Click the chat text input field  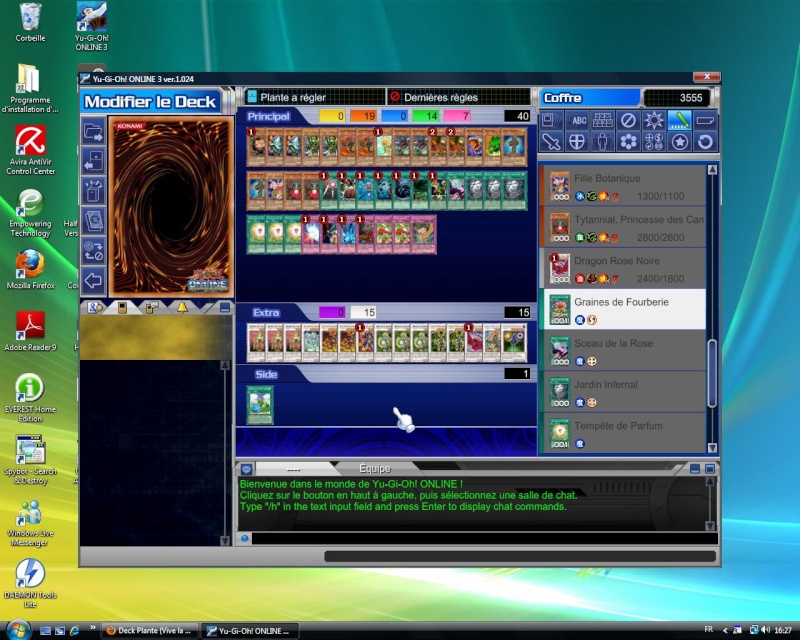click(485, 538)
